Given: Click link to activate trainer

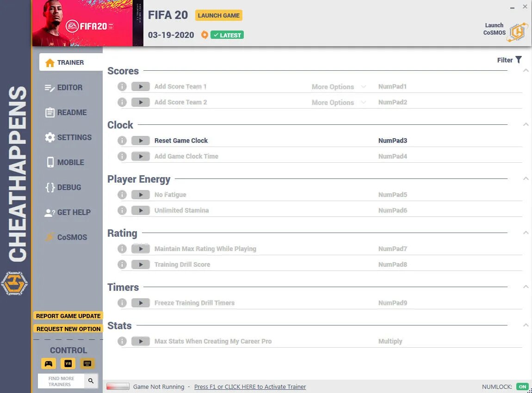Looking at the screenshot, I should [250, 387].
